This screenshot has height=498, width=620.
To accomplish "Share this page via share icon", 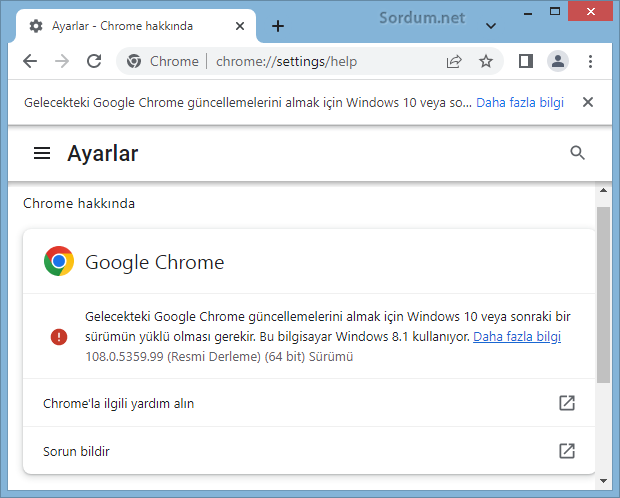I will click(x=454, y=61).
